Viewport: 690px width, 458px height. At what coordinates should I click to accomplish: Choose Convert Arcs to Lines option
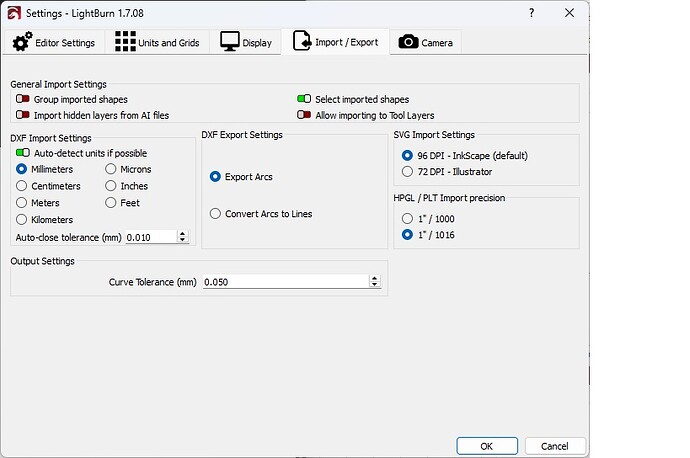(x=215, y=214)
